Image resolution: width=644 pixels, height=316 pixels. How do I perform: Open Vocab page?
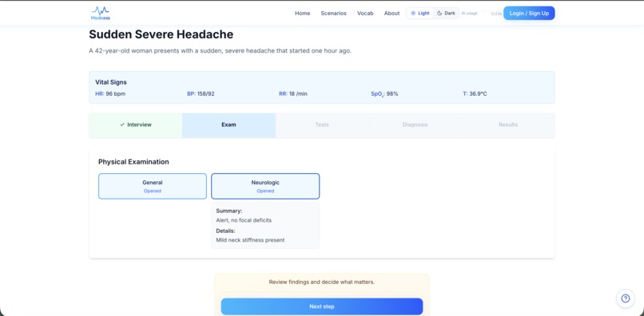[x=365, y=13]
